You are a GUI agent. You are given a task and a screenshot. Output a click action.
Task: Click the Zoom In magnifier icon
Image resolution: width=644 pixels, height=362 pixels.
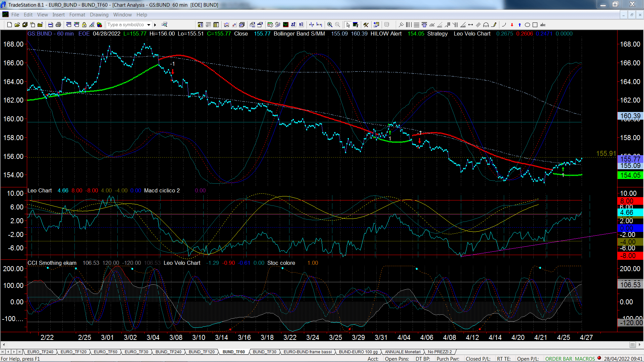(330, 24)
